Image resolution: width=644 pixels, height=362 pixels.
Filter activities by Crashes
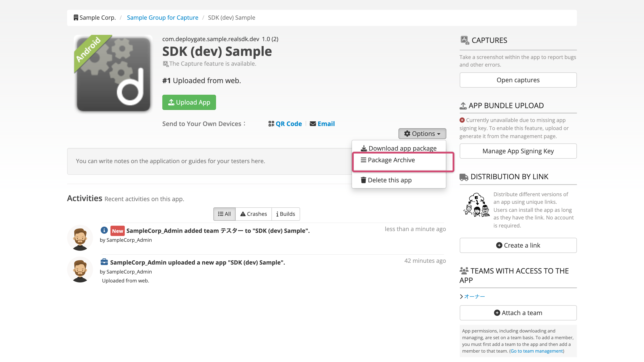point(253,214)
